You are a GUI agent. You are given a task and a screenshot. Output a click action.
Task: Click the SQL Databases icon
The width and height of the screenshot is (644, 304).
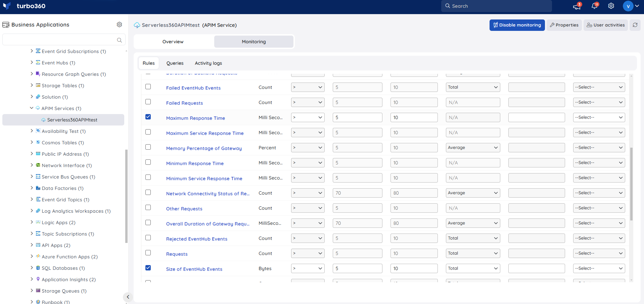pos(38,268)
